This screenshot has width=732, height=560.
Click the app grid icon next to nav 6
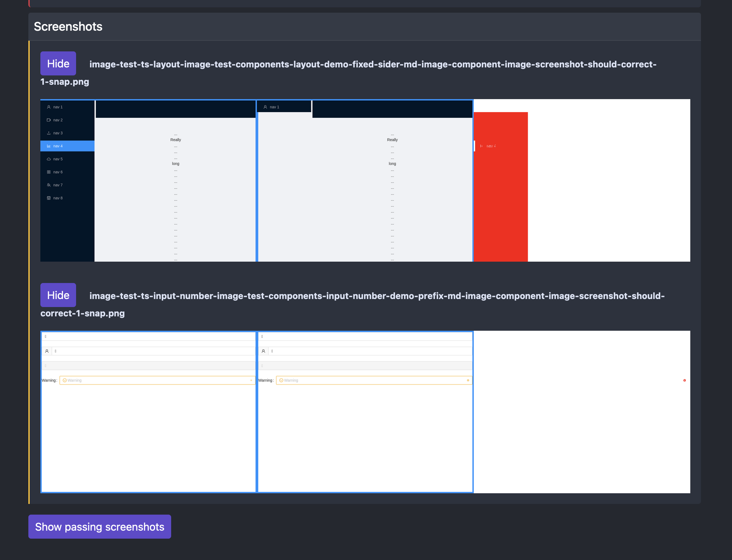click(x=49, y=172)
